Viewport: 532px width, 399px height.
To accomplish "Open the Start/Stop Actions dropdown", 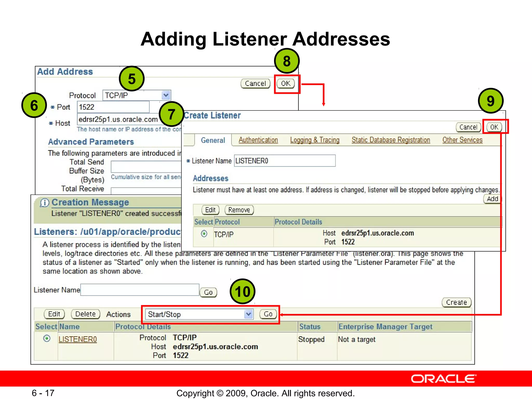I will (x=199, y=314).
